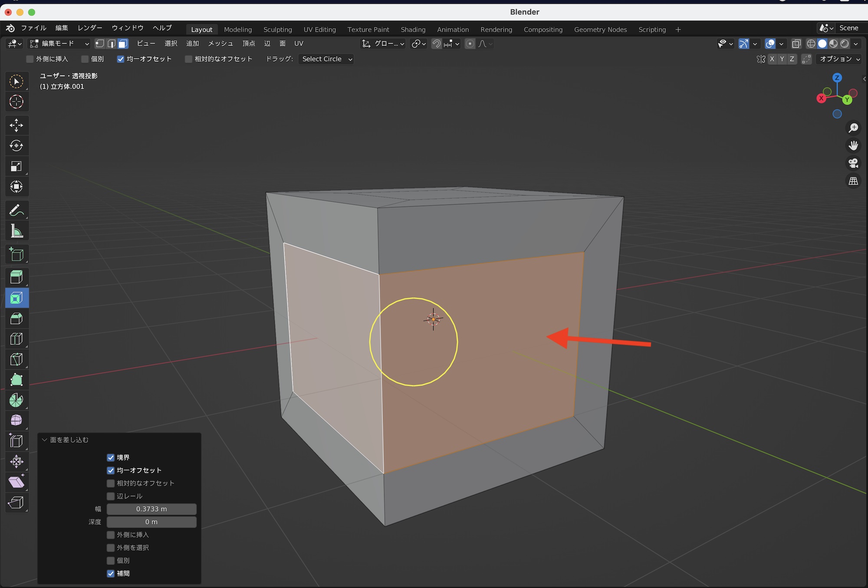The height and width of the screenshot is (588, 868).
Task: Switch to face select mode
Action: (x=123, y=43)
